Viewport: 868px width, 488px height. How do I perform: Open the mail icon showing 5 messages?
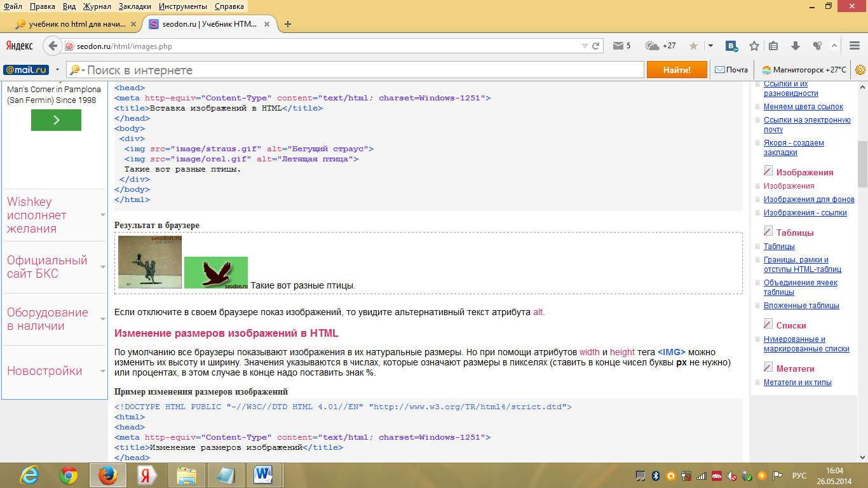[x=621, y=46]
